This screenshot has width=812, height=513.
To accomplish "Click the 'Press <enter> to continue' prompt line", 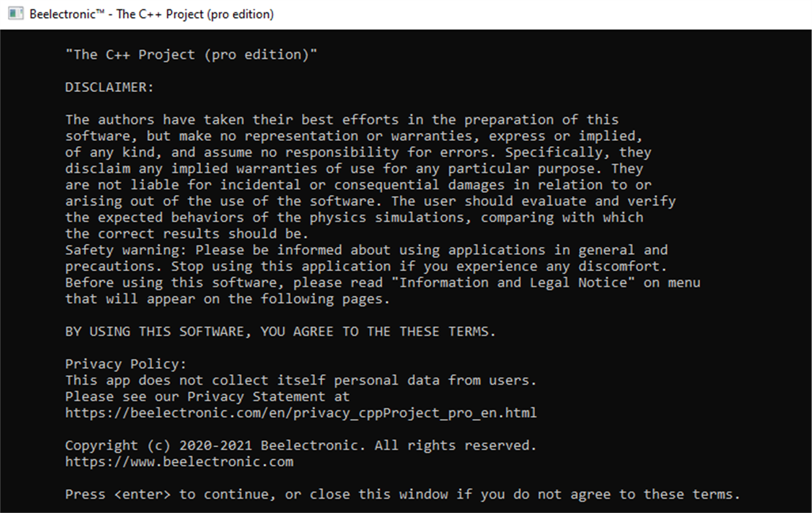I will pyautogui.click(x=401, y=494).
